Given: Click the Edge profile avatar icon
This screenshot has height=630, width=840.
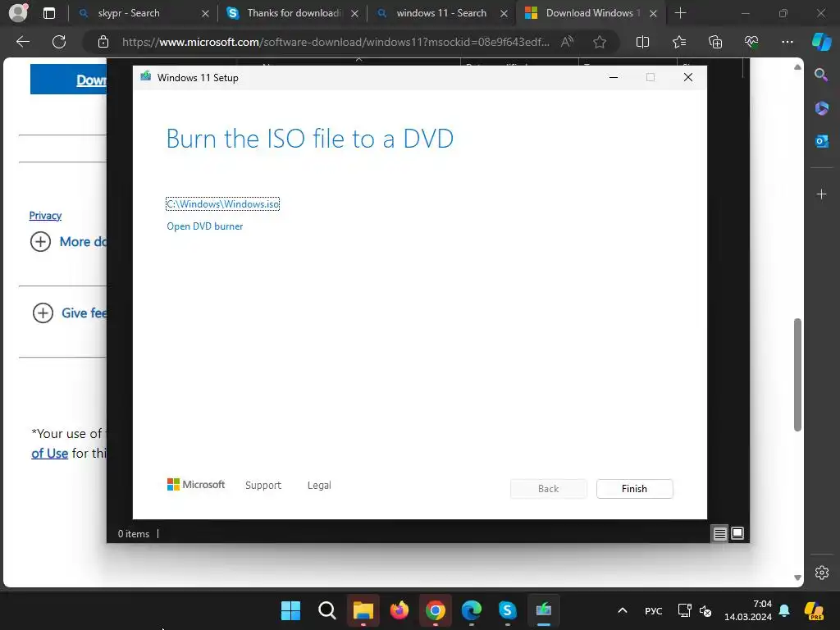Looking at the screenshot, I should [18, 13].
